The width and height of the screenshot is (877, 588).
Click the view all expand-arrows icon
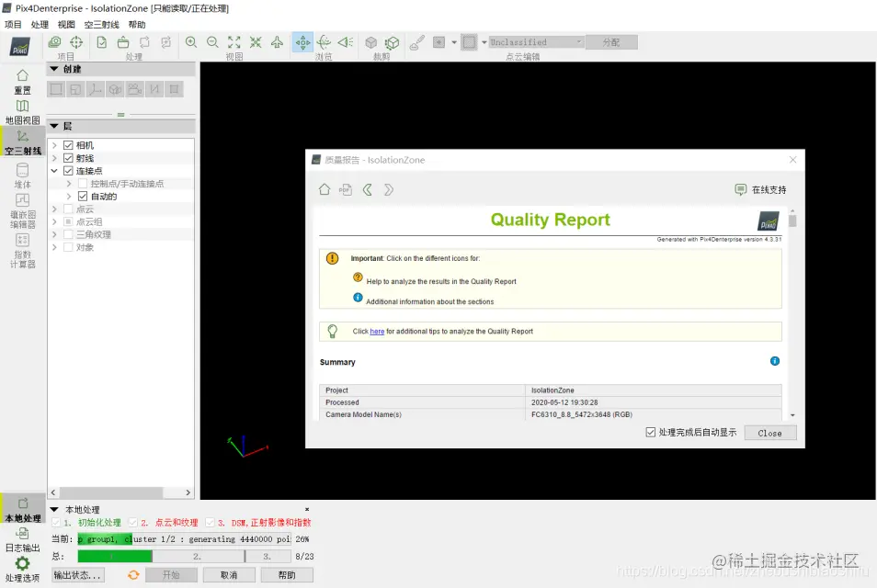pyautogui.click(x=234, y=42)
